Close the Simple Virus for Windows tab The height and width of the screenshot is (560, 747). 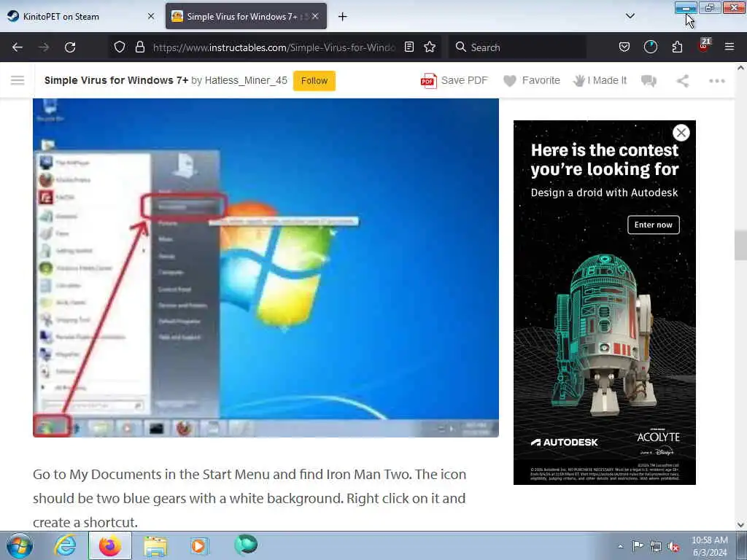click(315, 17)
